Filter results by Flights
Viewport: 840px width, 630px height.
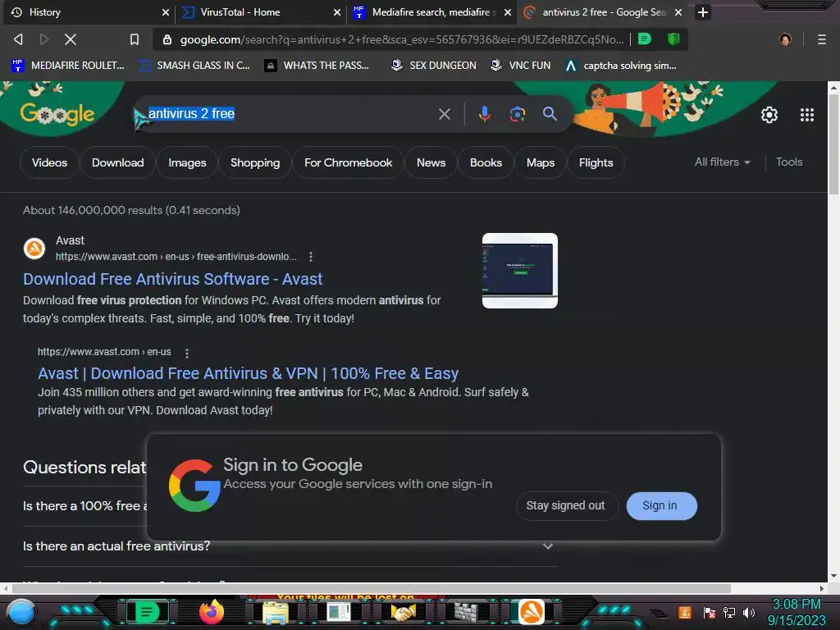click(596, 162)
